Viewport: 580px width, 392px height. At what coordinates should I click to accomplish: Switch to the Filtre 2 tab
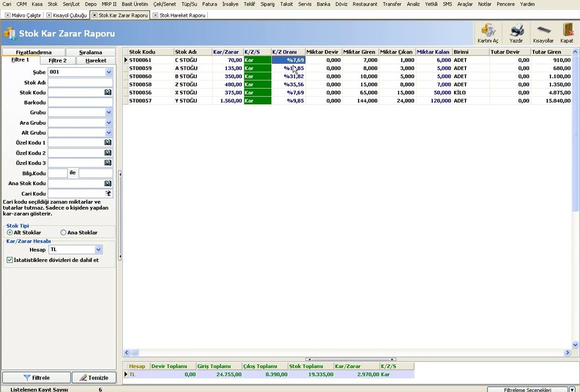58,60
